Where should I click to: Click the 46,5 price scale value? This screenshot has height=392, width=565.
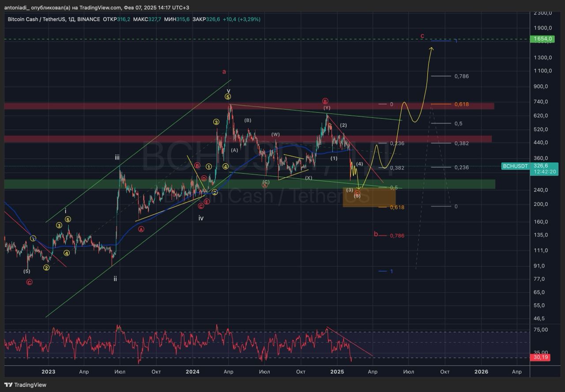(539, 318)
